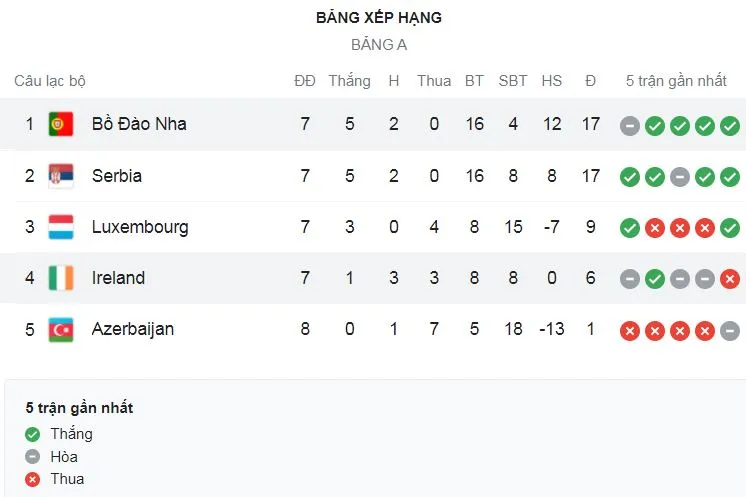The image size is (746, 497).
Task: Click the Luxembourg flag icon
Action: [60, 227]
